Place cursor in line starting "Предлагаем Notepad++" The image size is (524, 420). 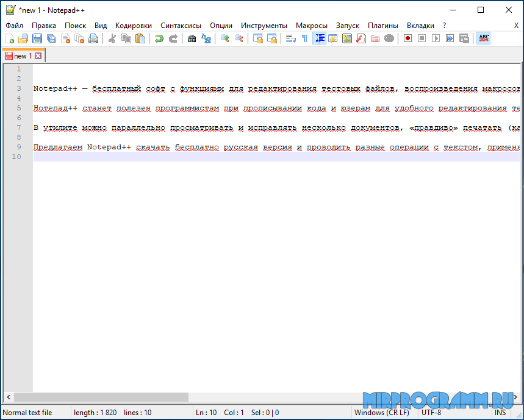point(276,148)
